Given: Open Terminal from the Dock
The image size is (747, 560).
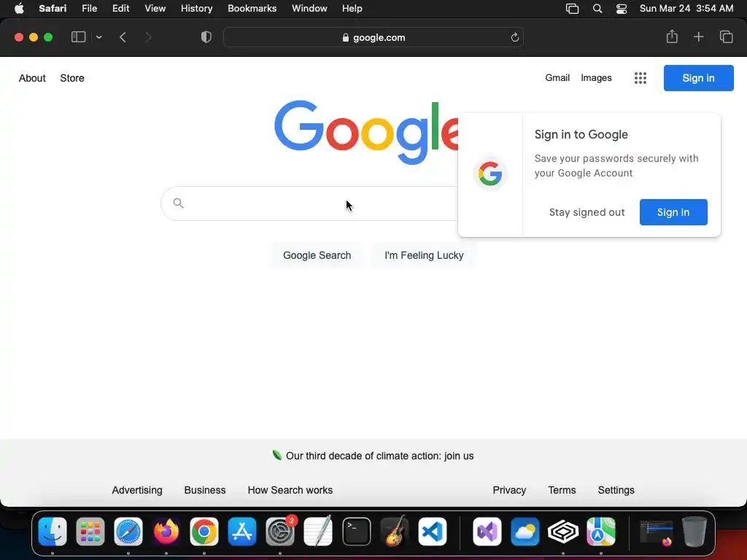Looking at the screenshot, I should tap(356, 532).
